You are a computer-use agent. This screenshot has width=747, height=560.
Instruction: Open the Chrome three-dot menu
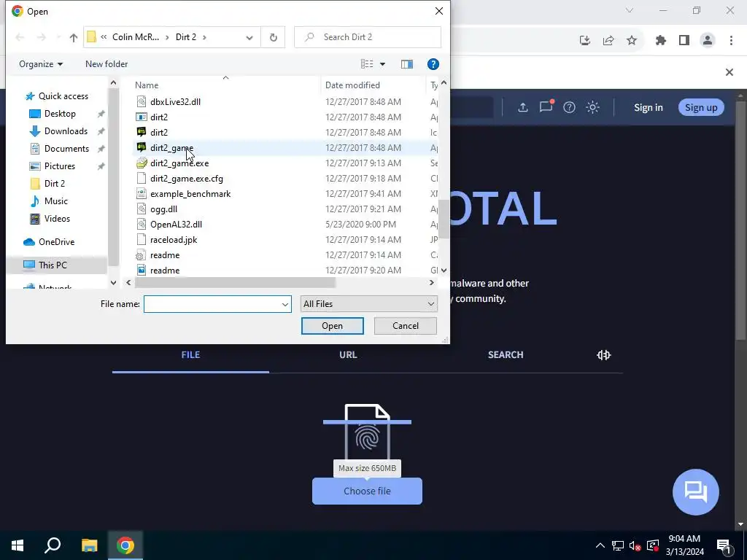731,41
